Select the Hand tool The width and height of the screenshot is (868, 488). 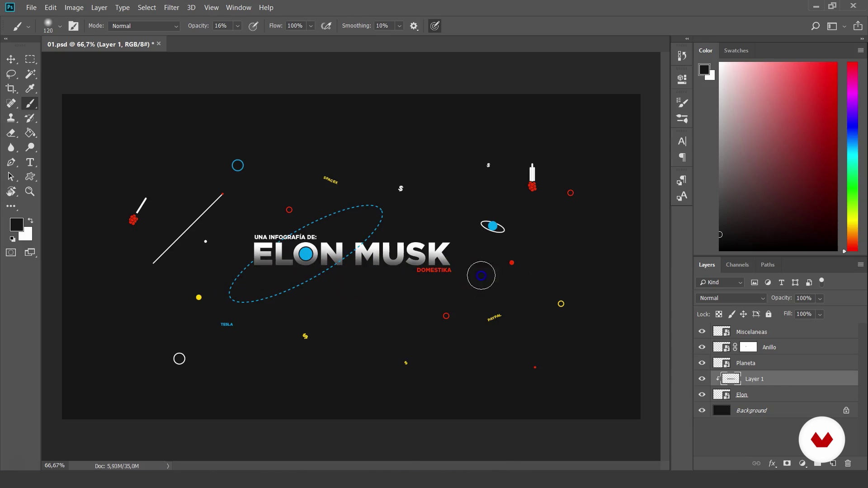point(11,192)
